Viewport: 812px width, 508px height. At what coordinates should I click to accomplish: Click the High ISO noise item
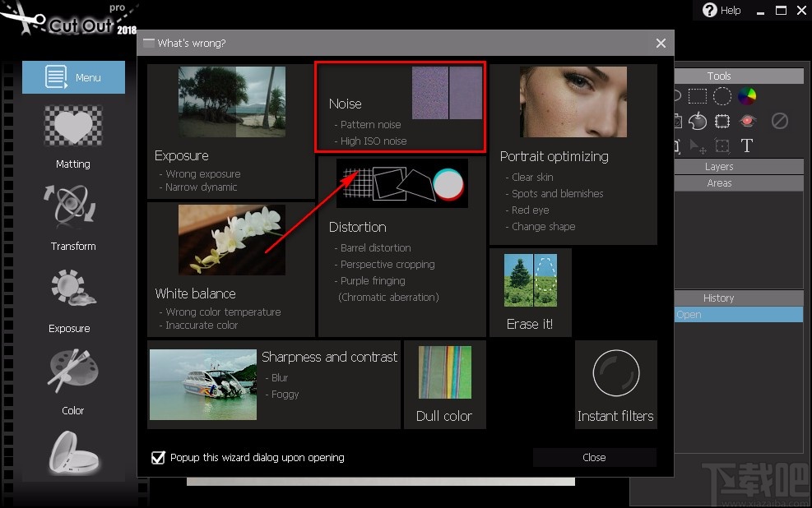[373, 141]
